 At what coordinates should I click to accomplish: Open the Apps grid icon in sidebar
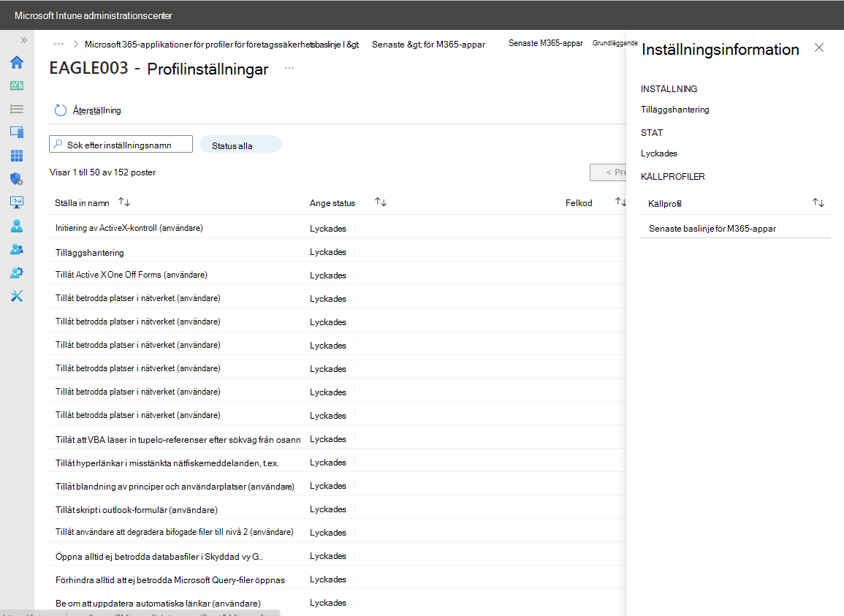coord(17,156)
